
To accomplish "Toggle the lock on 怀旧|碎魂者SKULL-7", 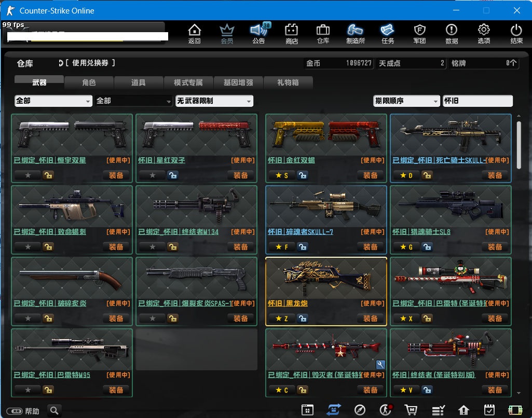I will point(303,247).
